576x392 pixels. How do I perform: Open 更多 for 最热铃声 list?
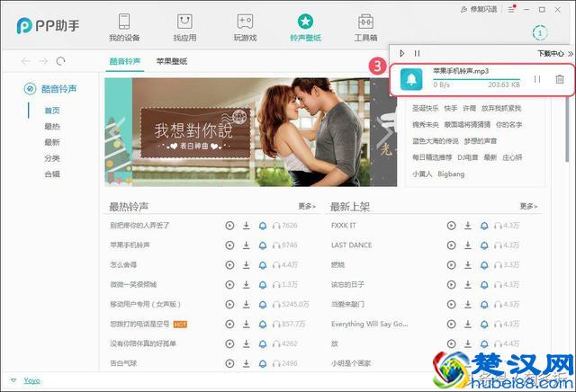pos(307,206)
